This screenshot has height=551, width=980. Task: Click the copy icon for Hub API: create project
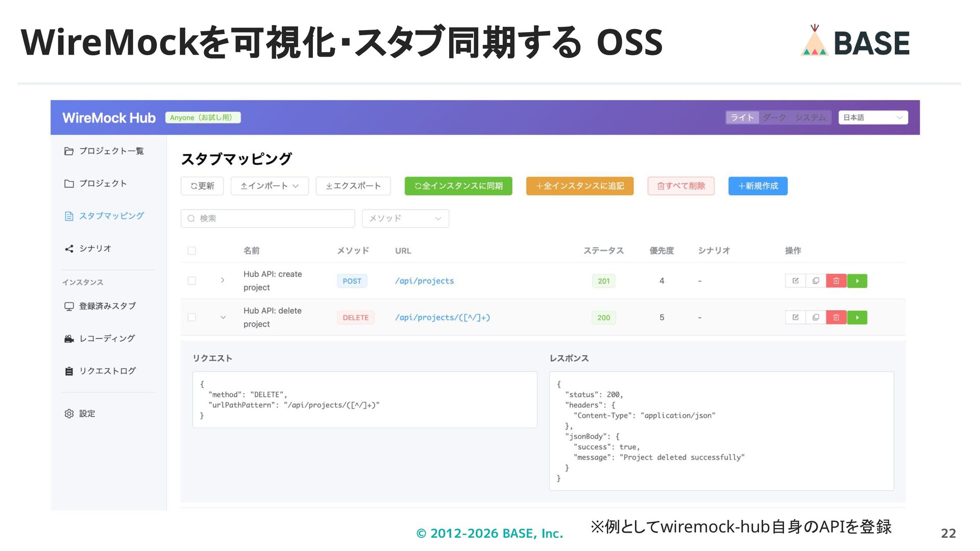click(816, 281)
